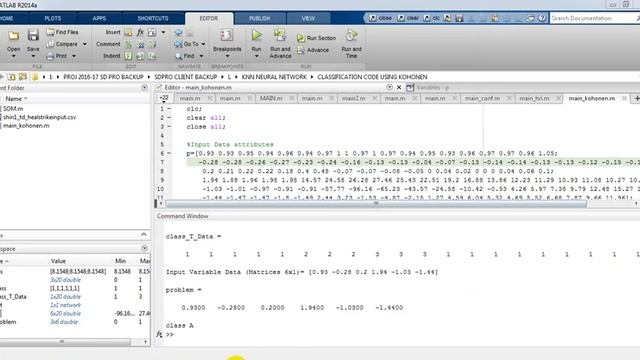
Task: Click SDPRO CLIENT BACKUP in address path
Action: click(x=185, y=77)
